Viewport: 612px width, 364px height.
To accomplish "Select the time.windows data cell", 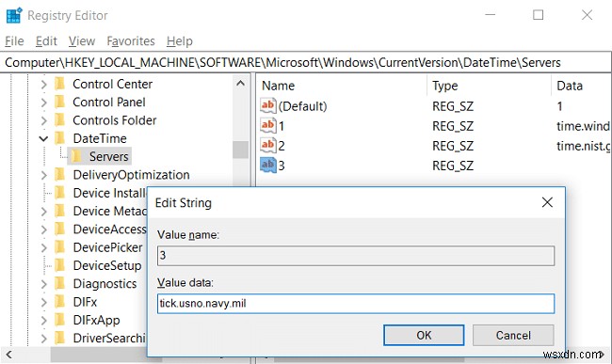I will [x=583, y=126].
